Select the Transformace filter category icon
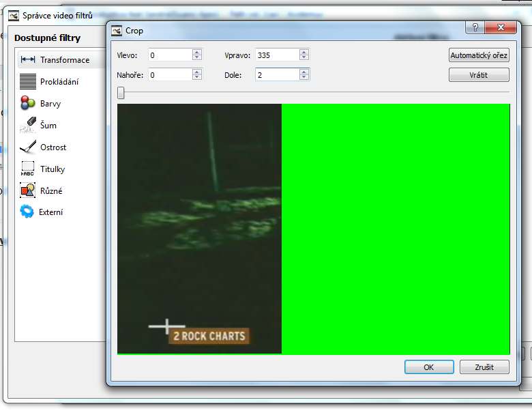This screenshot has width=532, height=413. click(x=28, y=60)
